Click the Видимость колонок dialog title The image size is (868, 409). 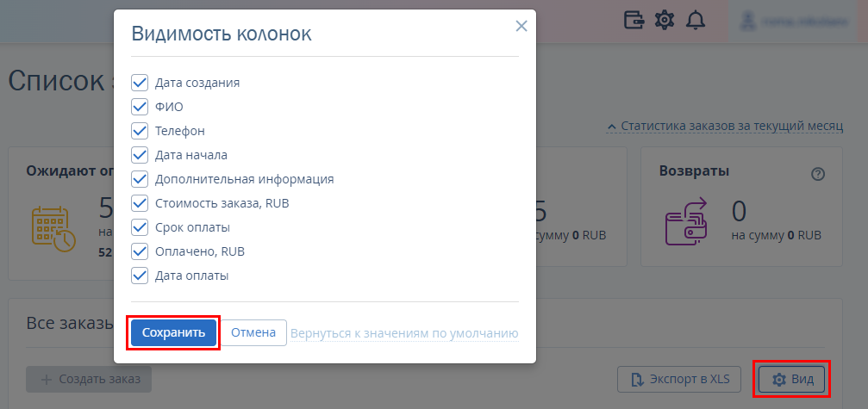pyautogui.click(x=222, y=34)
